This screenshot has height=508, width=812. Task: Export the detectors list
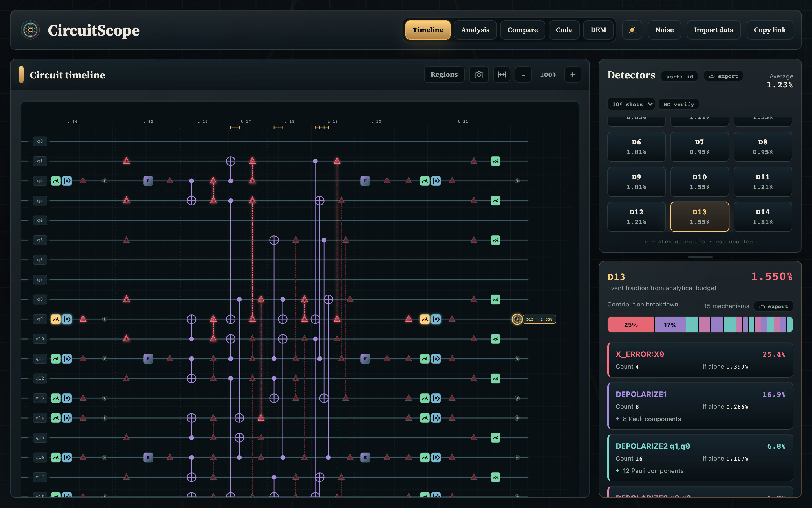tap(723, 76)
